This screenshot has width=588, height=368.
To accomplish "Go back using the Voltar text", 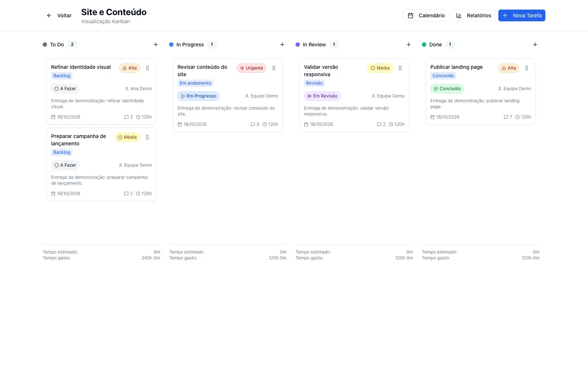I will (64, 15).
